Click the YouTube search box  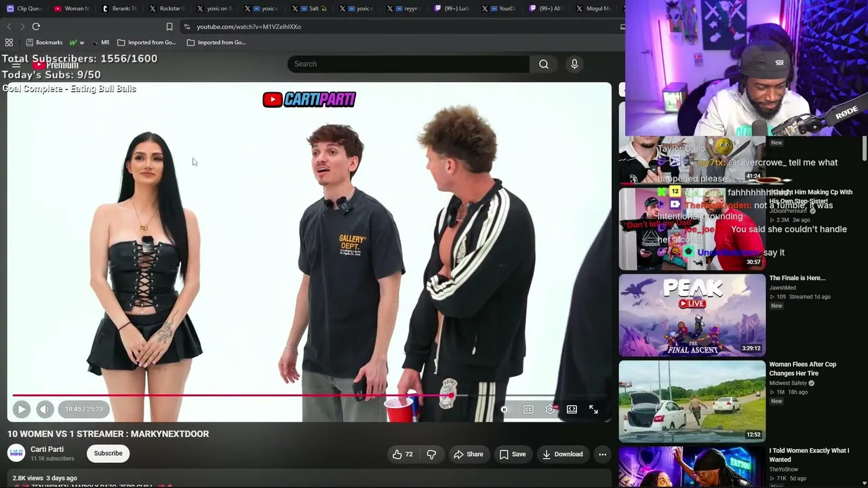(408, 64)
